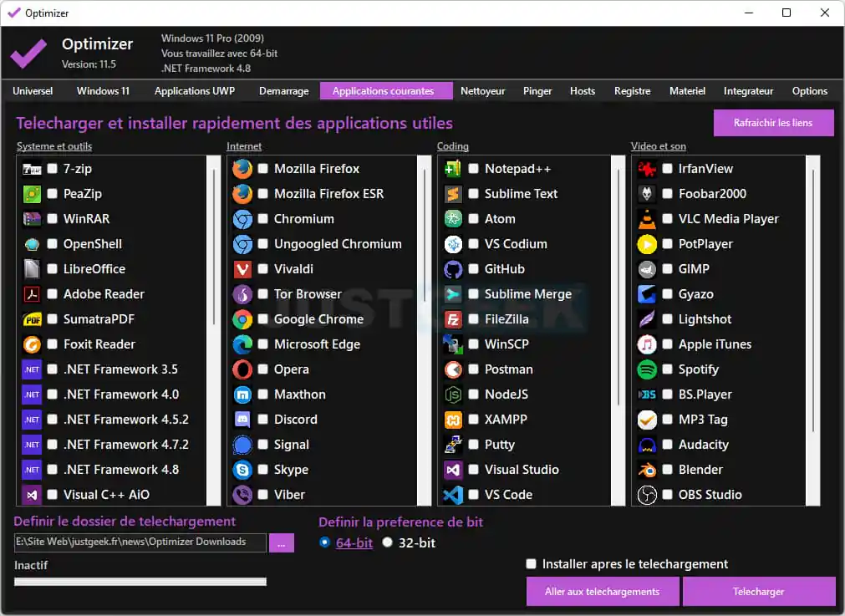Enable the Putty checkbox
The height and width of the screenshot is (616, 845).
point(473,445)
